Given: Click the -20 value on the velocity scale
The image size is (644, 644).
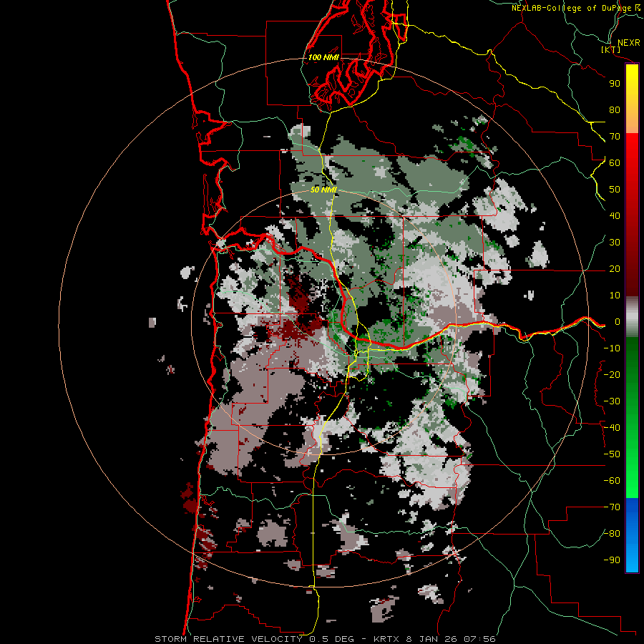Looking at the screenshot, I should 612,374.
